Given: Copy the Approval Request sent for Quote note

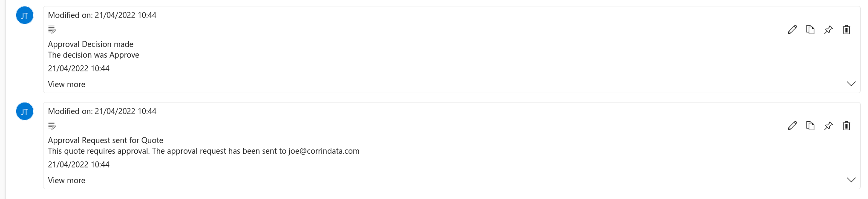Looking at the screenshot, I should (x=810, y=126).
